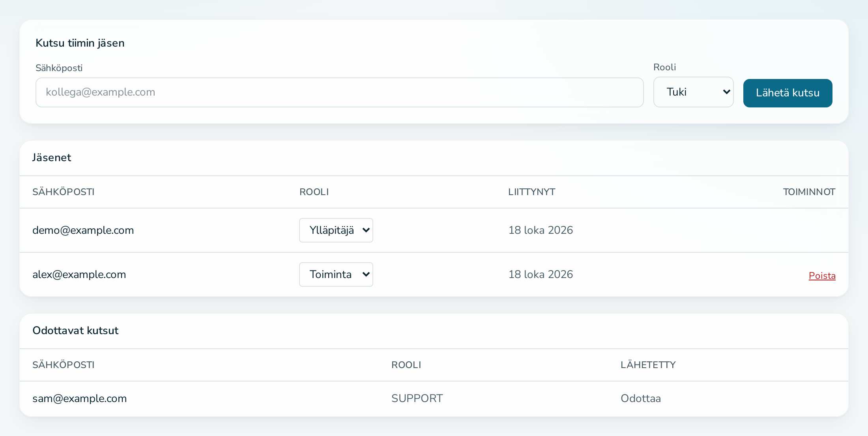Click the Lähetä kutsu button
This screenshot has width=868, height=436.
[788, 93]
